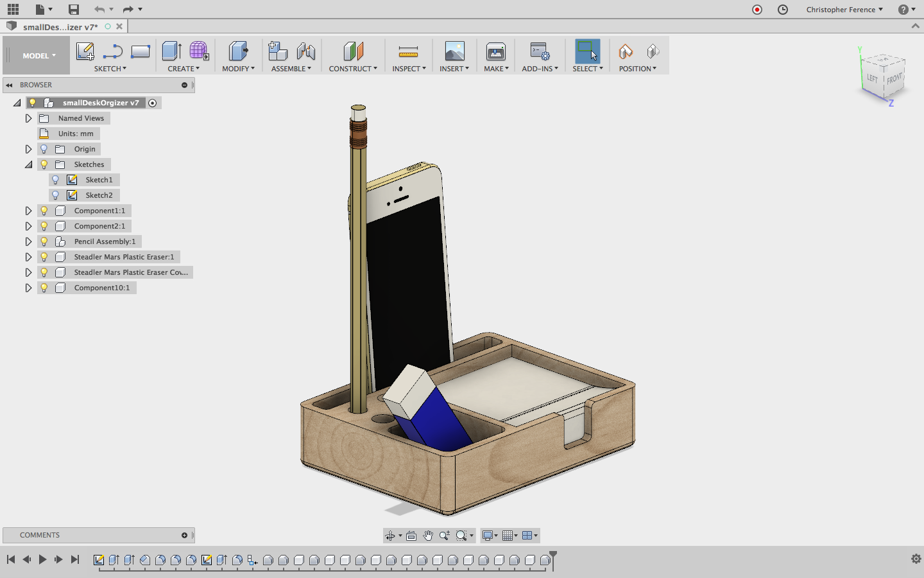Screen dimensions: 924x578
Task: Select the sketch Line tool icon
Action: tap(112, 51)
